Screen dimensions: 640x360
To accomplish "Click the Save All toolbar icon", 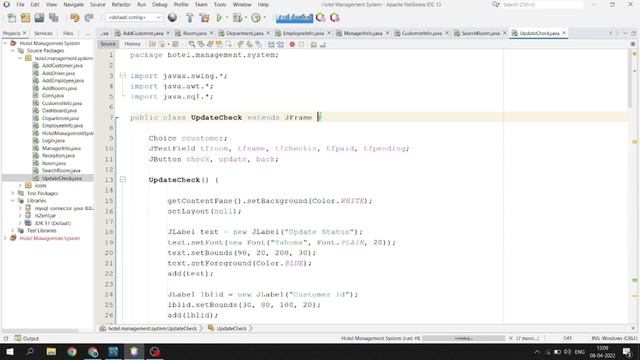I will (53, 18).
